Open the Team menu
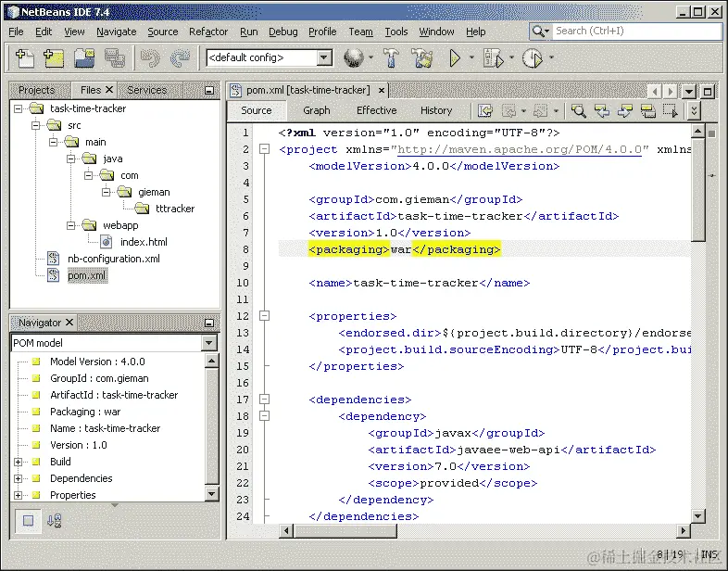The height and width of the screenshot is (571, 728). [x=360, y=32]
